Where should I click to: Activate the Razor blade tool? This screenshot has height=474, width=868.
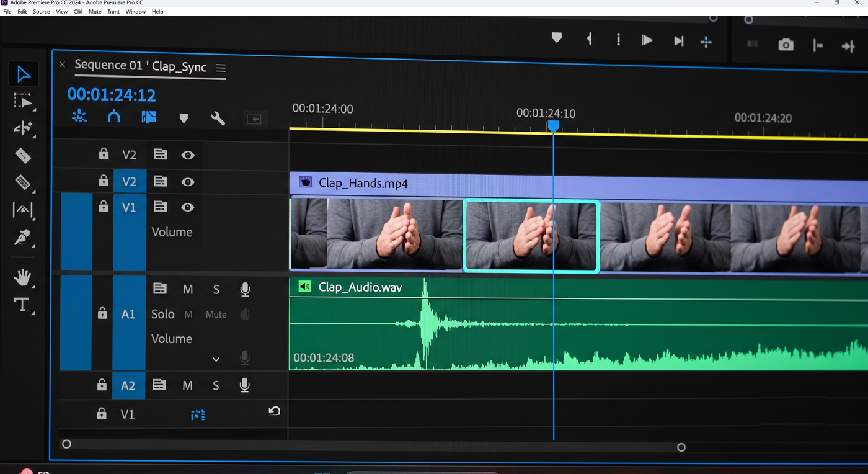coord(22,155)
